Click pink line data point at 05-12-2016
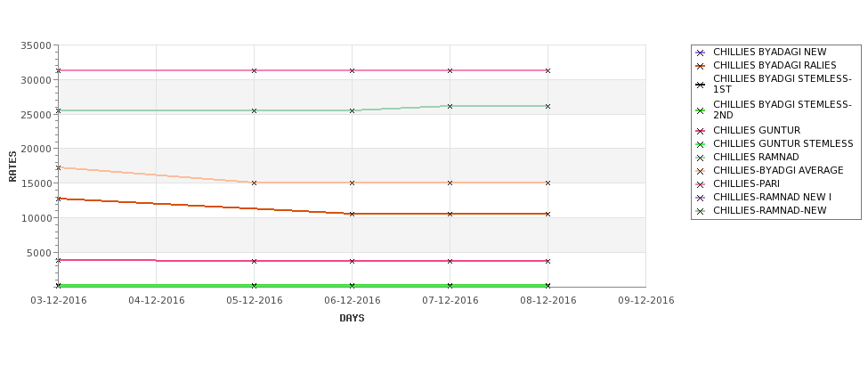 [254, 71]
